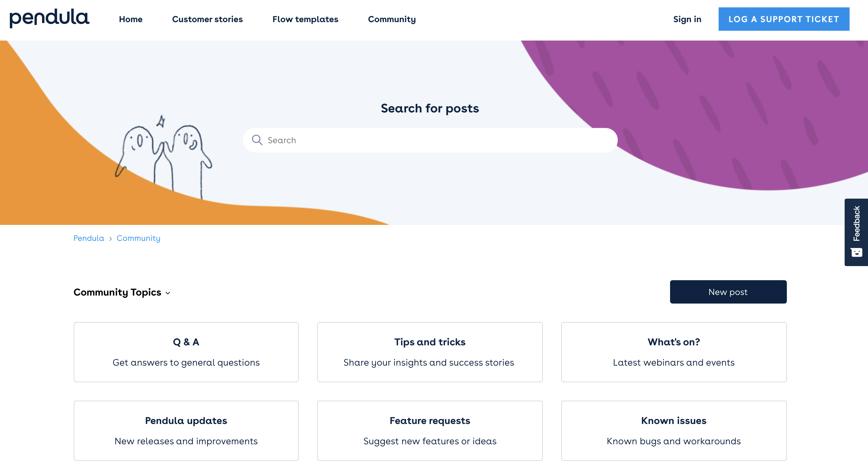This screenshot has height=467, width=868.
Task: Click the magnifying glass search icon
Action: pos(257,140)
